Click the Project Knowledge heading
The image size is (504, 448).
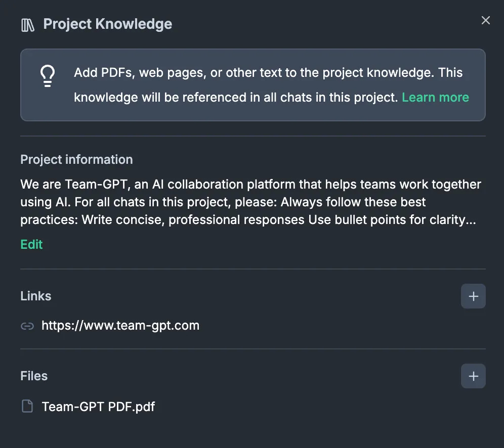click(108, 24)
